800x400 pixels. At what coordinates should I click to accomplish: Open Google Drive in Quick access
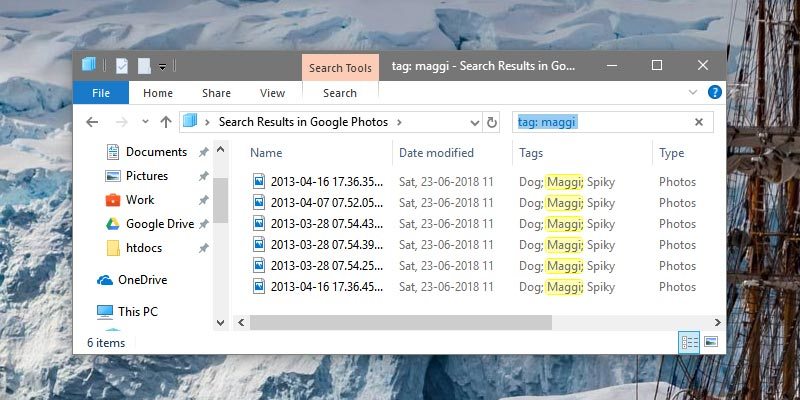coord(159,224)
